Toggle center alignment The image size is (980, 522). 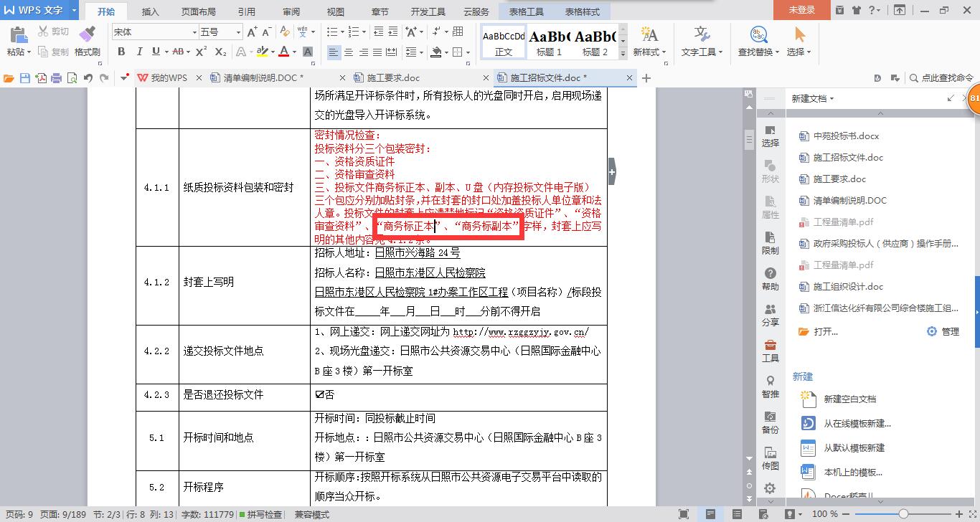click(349, 52)
